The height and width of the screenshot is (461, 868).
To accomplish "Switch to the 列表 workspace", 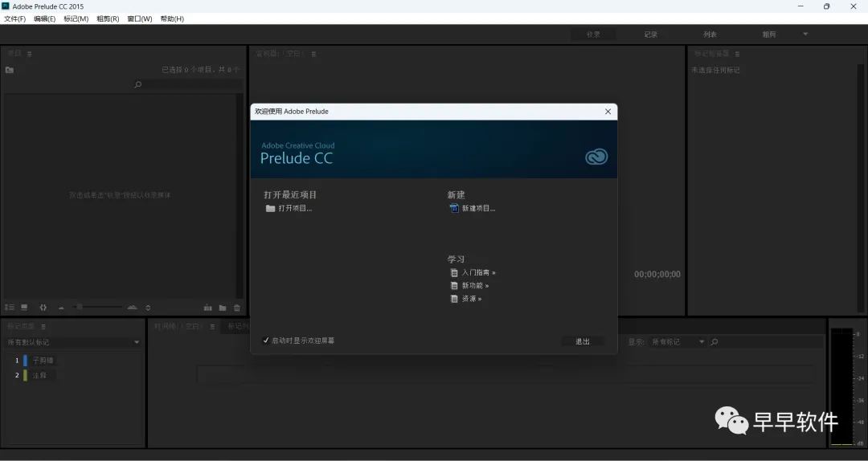I will pos(710,35).
